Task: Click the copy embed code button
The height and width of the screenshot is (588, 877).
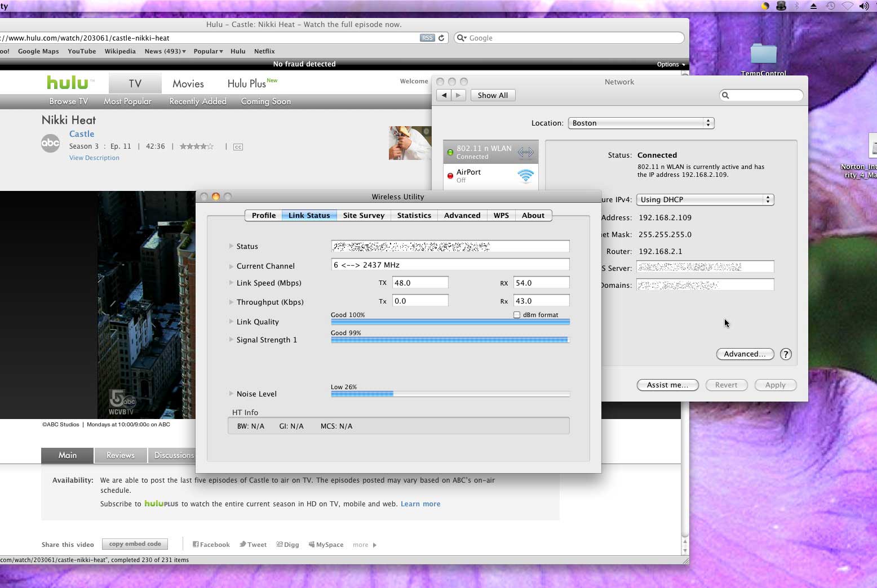Action: tap(135, 544)
